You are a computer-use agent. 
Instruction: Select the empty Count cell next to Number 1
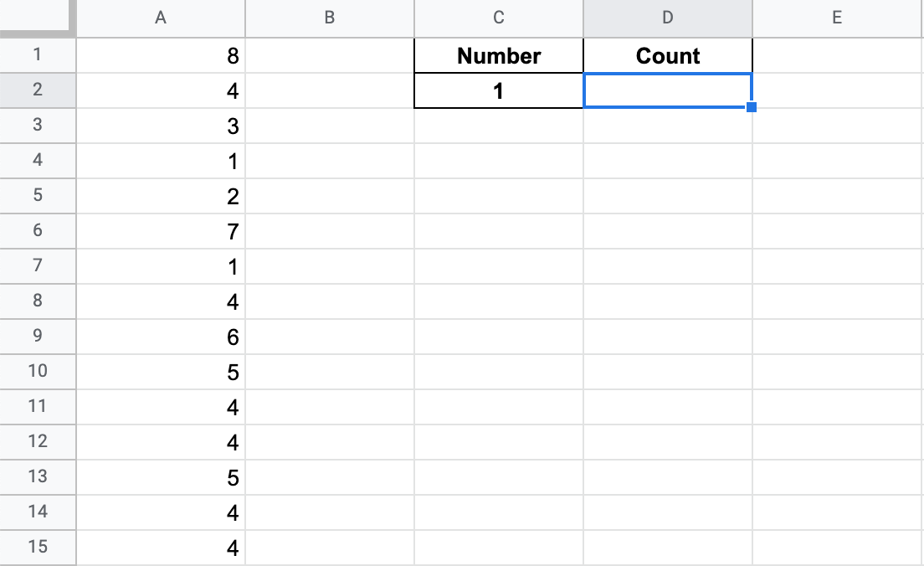tap(667, 90)
